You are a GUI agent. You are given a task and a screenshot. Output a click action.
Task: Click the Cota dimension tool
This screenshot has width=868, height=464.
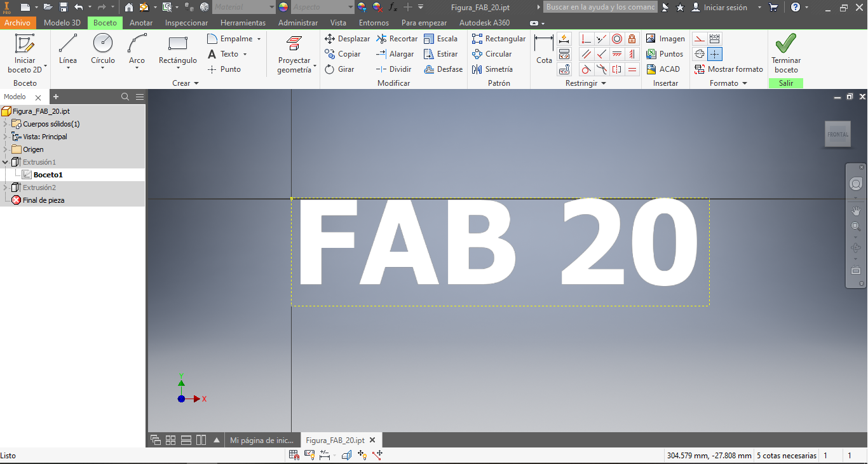coord(544,50)
